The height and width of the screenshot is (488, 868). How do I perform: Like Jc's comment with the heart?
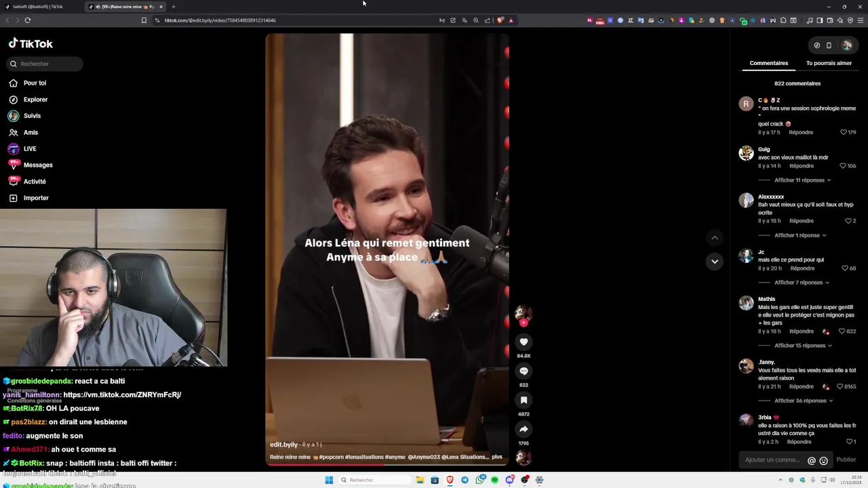point(845,268)
